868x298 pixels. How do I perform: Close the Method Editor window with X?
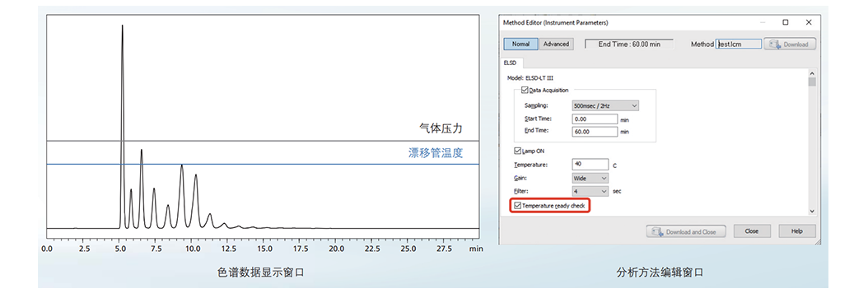pos(809,23)
